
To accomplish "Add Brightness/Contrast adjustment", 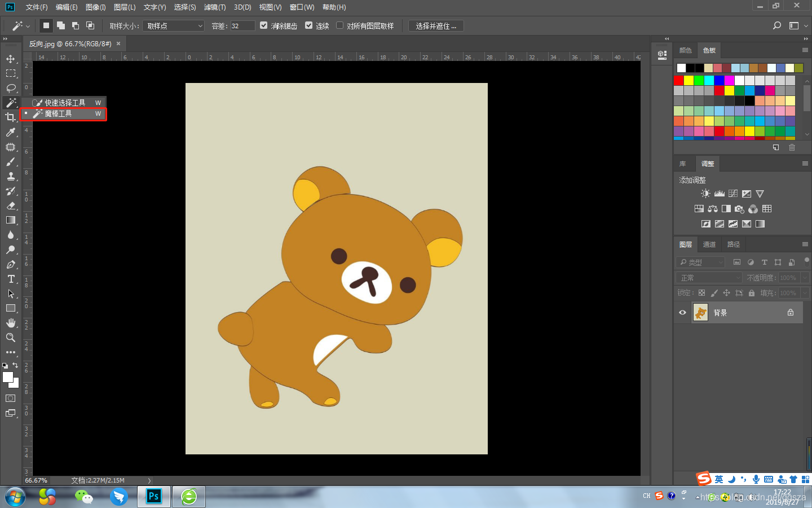I will tap(705, 194).
